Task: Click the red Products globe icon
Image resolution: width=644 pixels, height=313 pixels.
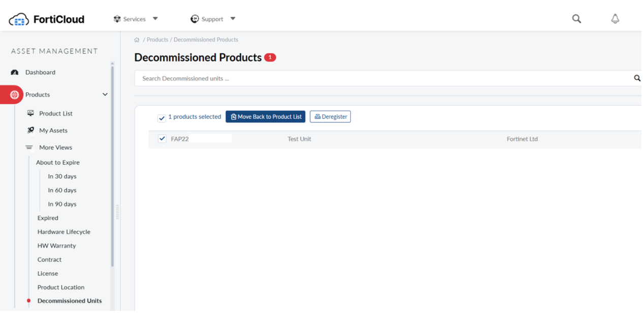Action: point(14,95)
